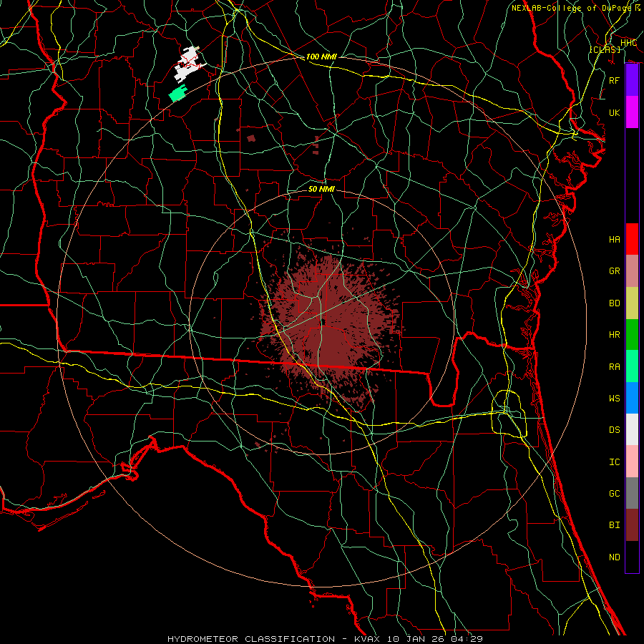Click the "WS" legend label
644x644 pixels.
pyautogui.click(x=615, y=399)
